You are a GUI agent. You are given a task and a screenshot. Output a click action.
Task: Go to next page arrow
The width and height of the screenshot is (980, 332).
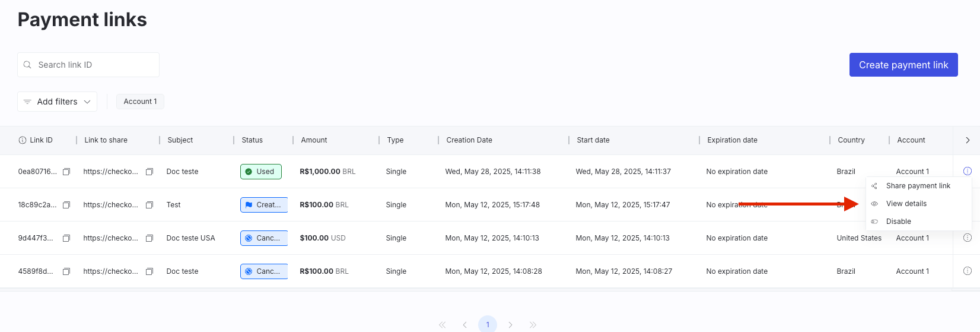point(510,325)
